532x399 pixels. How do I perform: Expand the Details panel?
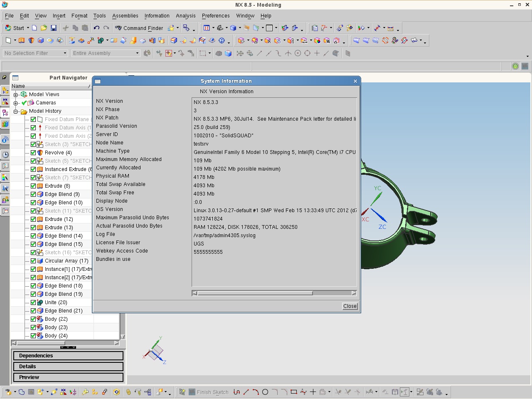click(68, 367)
